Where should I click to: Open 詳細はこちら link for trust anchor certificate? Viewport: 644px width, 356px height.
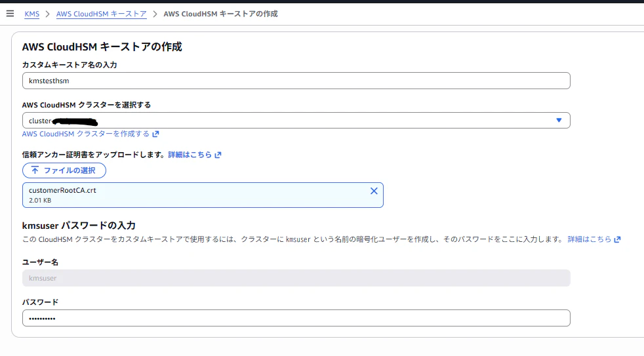coord(194,155)
